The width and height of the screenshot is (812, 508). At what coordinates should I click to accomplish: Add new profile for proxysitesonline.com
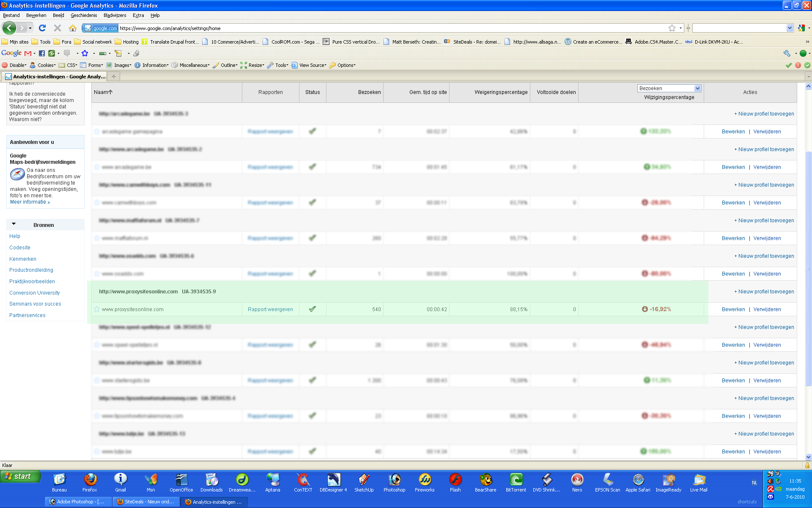tap(764, 292)
